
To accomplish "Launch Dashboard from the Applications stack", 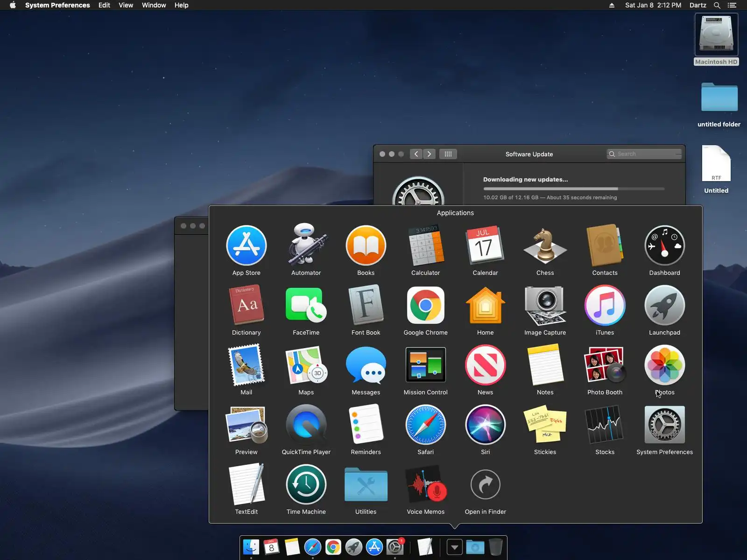I will click(665, 246).
